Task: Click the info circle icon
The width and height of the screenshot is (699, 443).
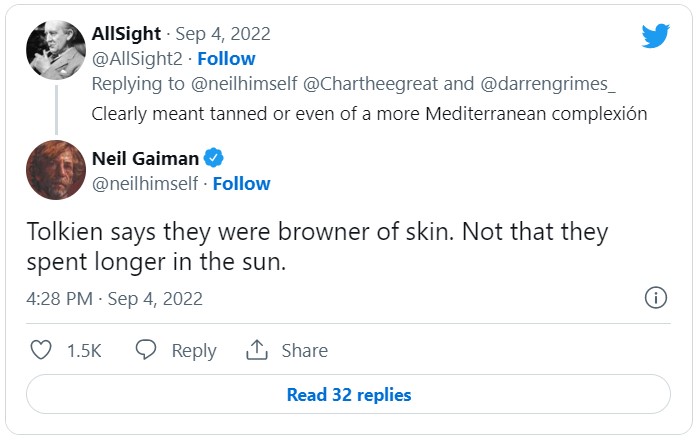Action: 656,297
